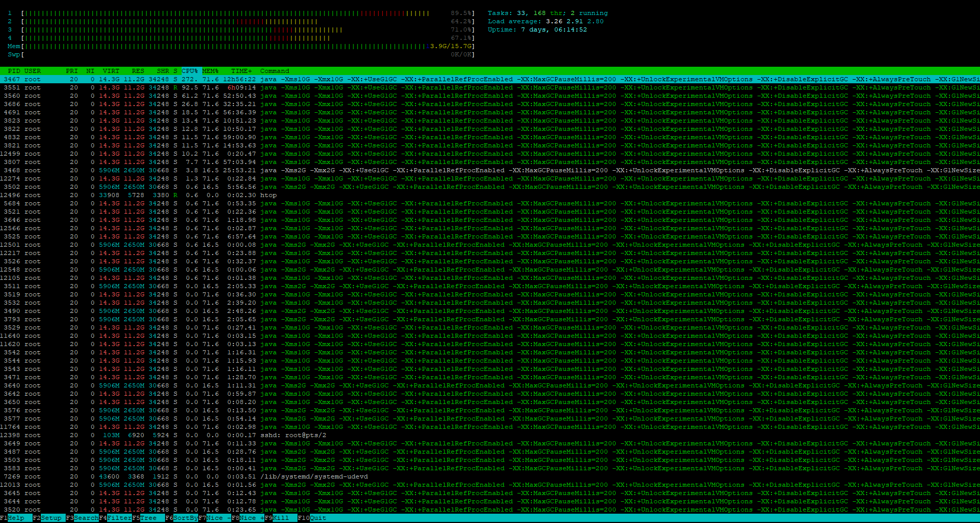Sort by the TIME+ column header
This screenshot has width=980, height=523.
coord(242,71)
